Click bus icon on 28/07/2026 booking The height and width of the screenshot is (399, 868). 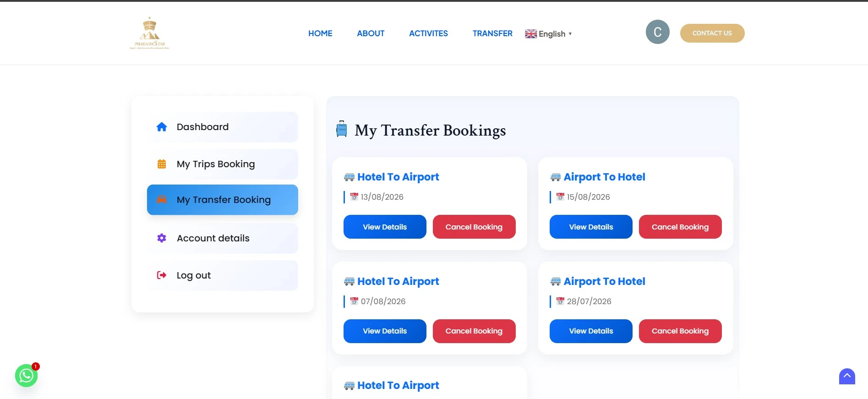[x=556, y=281]
